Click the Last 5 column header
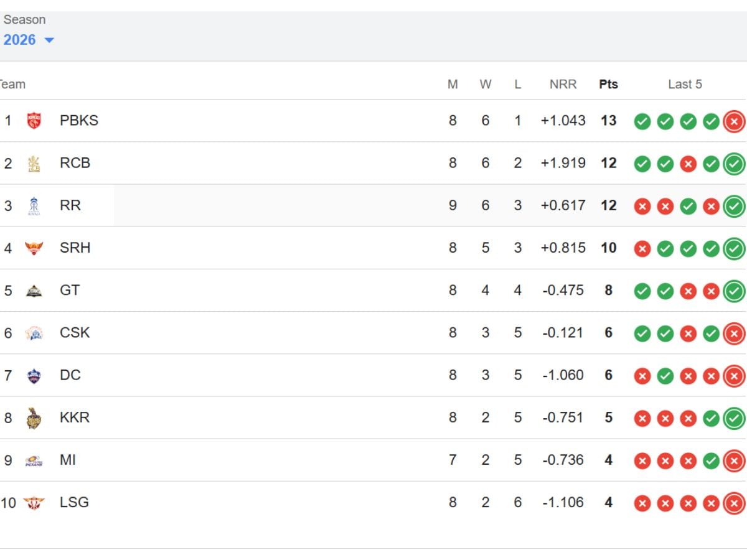The width and height of the screenshot is (747, 560). coord(685,85)
